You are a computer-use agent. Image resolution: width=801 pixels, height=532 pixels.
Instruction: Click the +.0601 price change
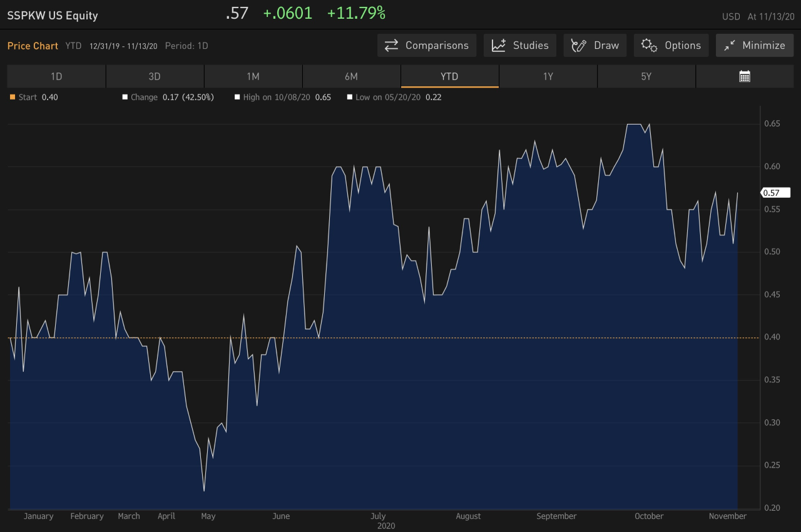point(288,13)
